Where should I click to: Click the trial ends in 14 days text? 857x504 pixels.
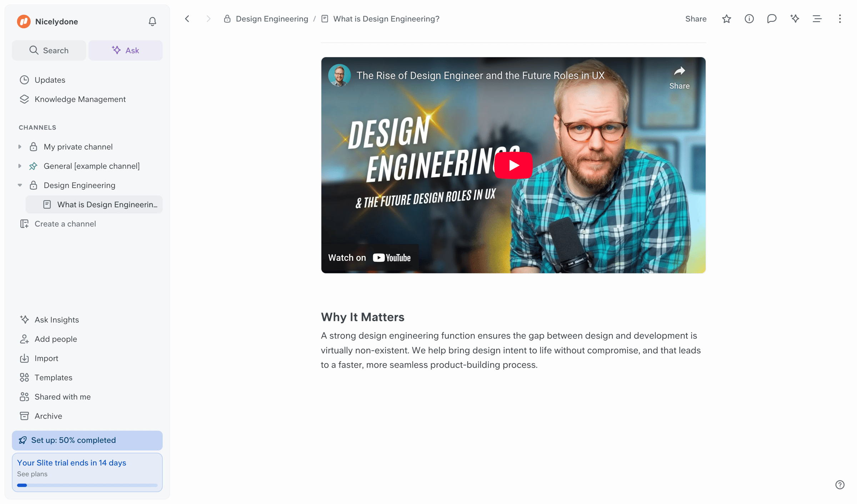(x=71, y=463)
